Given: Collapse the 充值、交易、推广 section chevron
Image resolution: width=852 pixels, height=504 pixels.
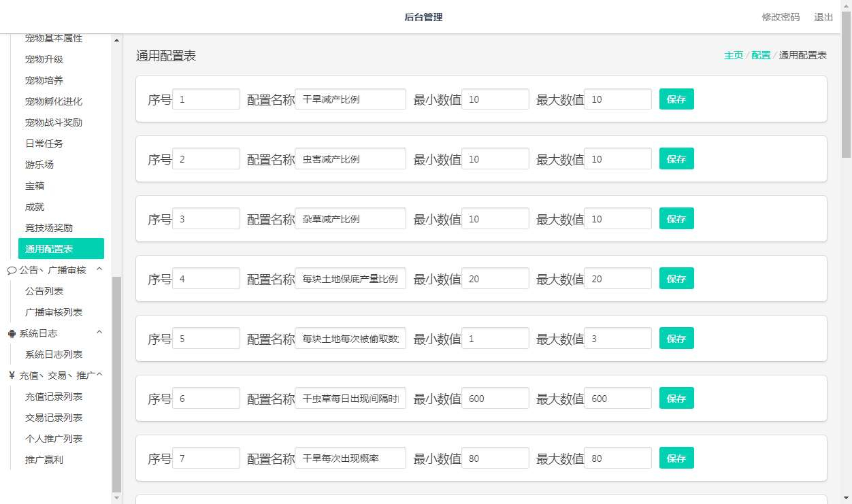Looking at the screenshot, I should click(99, 375).
